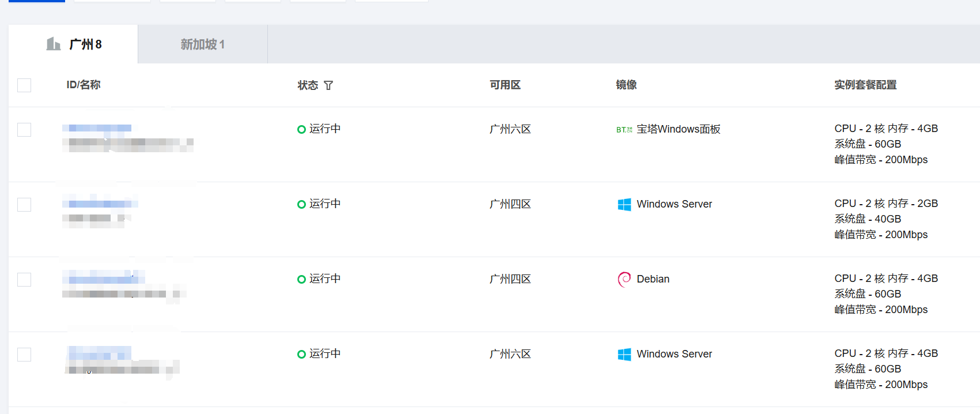
Task: Check the last row Windows Server checkbox
Action: pyautogui.click(x=24, y=355)
